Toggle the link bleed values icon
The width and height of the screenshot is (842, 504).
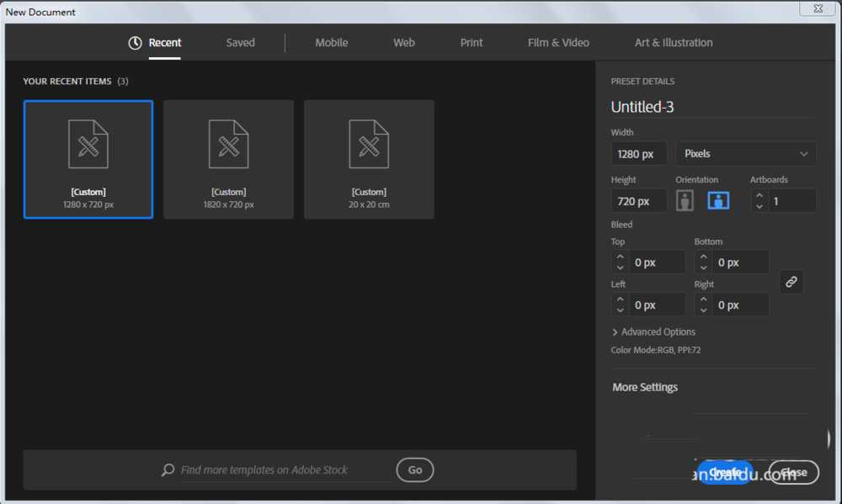click(791, 282)
